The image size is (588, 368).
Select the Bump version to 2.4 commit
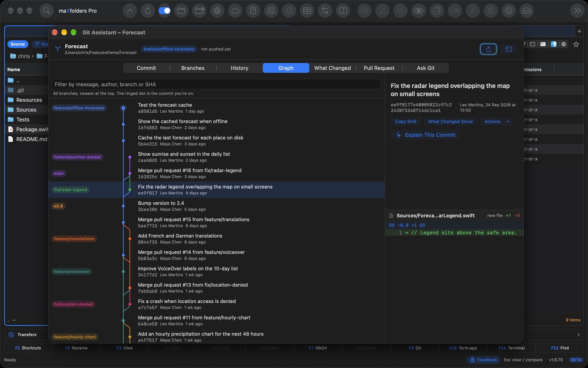click(x=216, y=206)
